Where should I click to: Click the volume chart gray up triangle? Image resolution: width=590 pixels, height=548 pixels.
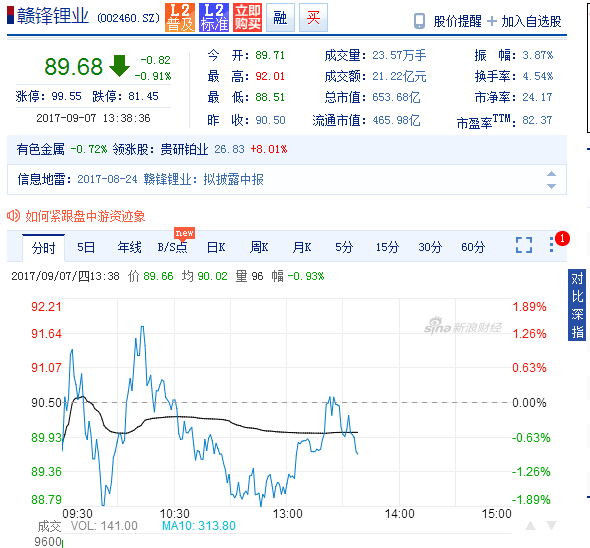click(531, 525)
